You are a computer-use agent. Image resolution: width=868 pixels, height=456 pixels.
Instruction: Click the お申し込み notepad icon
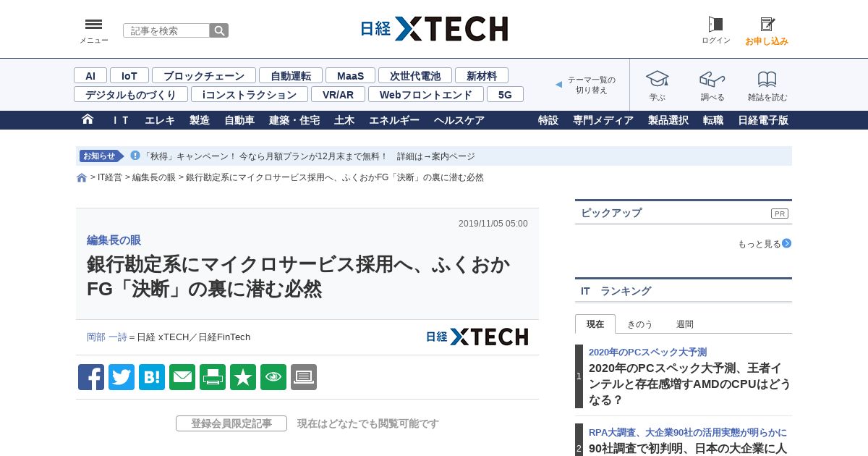point(767,25)
